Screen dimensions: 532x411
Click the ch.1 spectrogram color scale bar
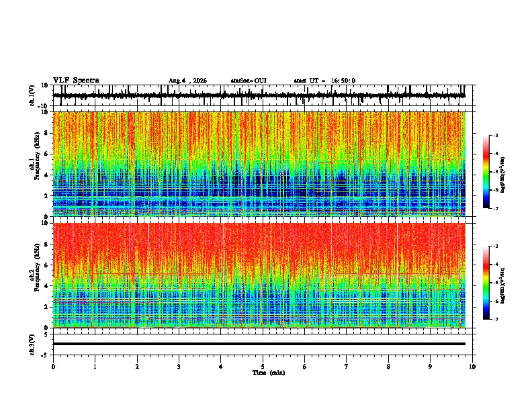pos(486,172)
